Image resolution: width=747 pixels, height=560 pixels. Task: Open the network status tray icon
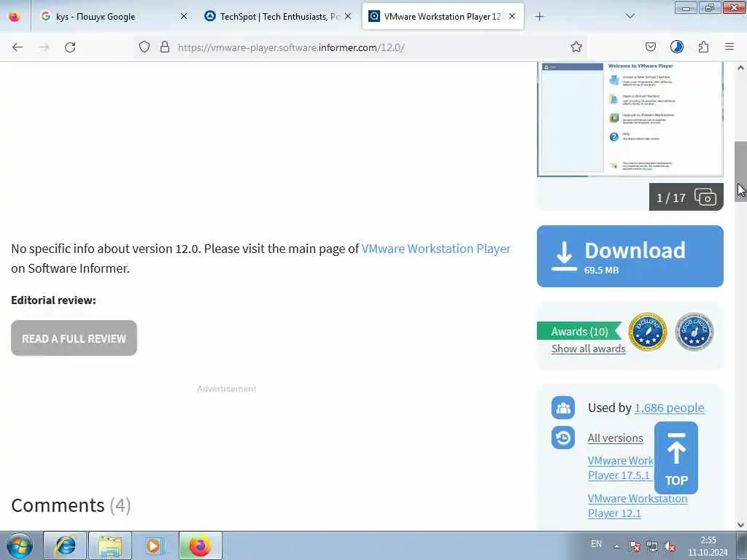(x=651, y=546)
